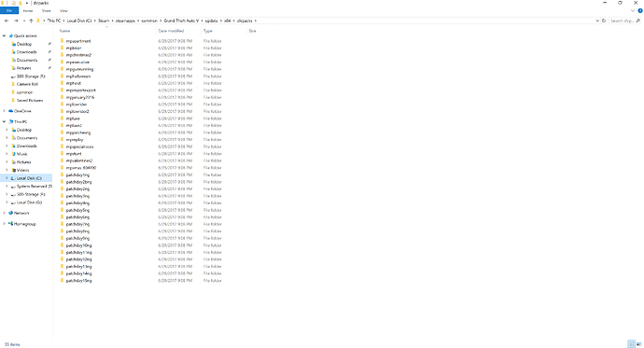644x348 pixels.
Task: Select the mpgunrunning folder icon
Action: coord(62,69)
